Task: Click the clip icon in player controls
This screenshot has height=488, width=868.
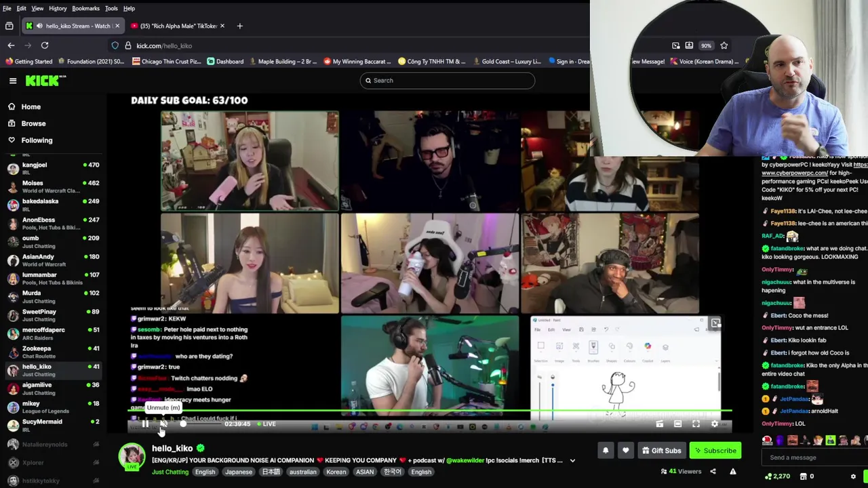Action: [x=659, y=424]
